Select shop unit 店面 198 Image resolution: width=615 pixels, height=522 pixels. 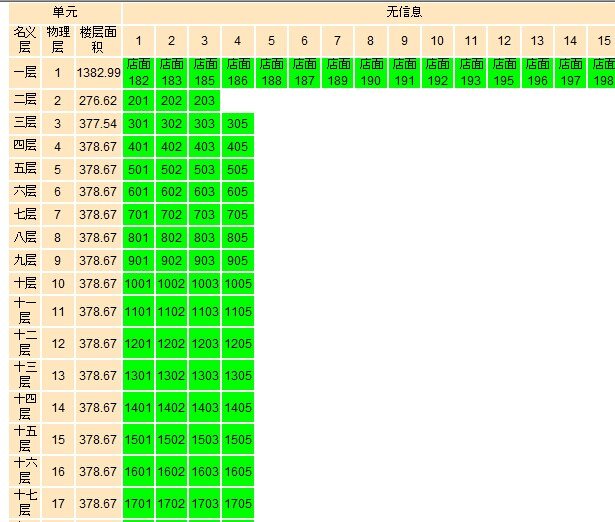click(x=603, y=72)
